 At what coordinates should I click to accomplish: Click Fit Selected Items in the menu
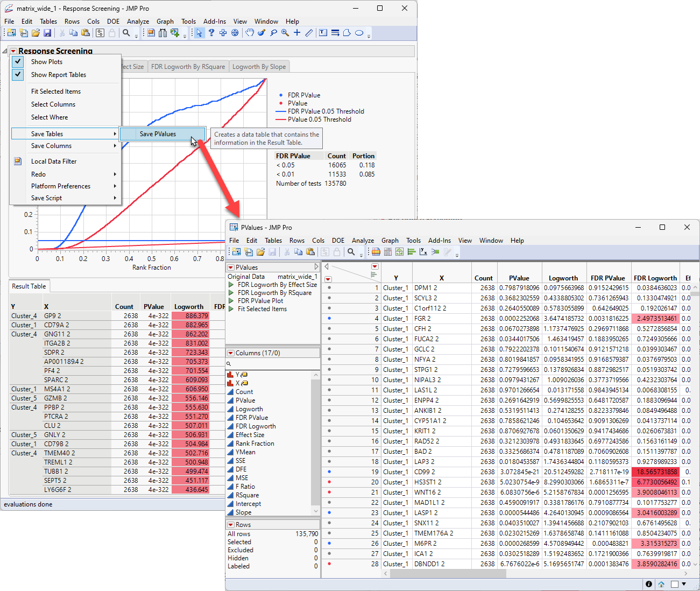[x=56, y=92]
